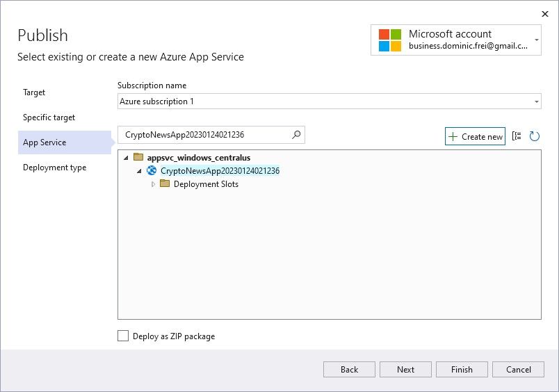Click the search magnifier icon

pos(296,135)
